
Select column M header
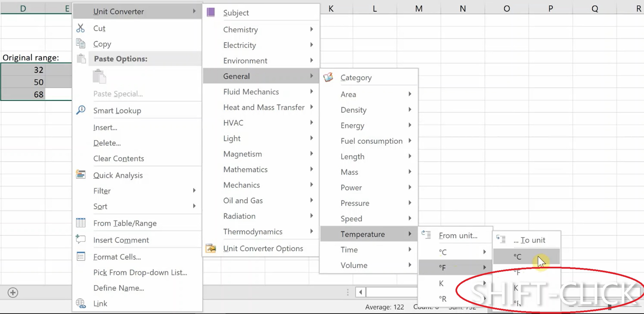tap(419, 8)
